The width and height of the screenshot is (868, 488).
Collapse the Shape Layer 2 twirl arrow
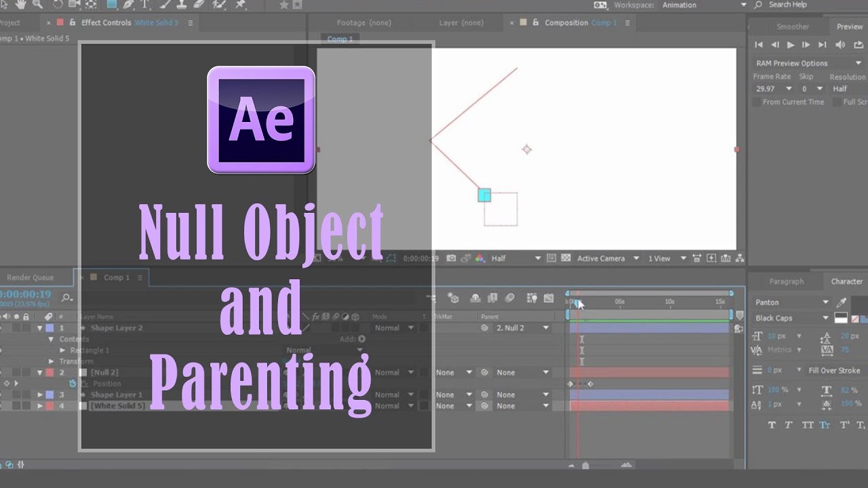pyautogui.click(x=40, y=328)
